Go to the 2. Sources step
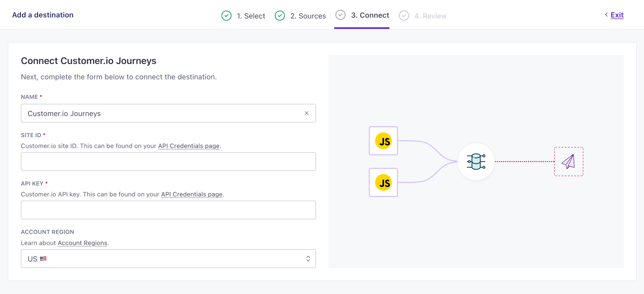Viewport: 644px width, 294px height. (x=308, y=16)
